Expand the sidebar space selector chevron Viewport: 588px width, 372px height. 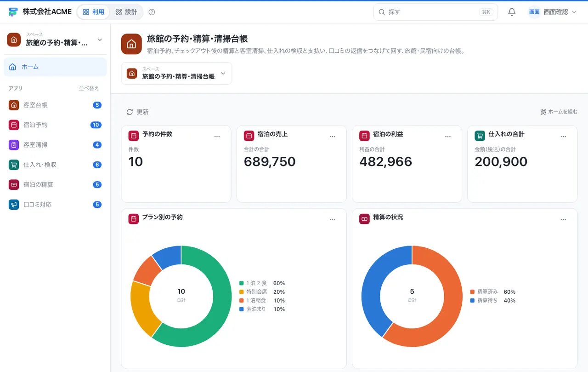[100, 40]
